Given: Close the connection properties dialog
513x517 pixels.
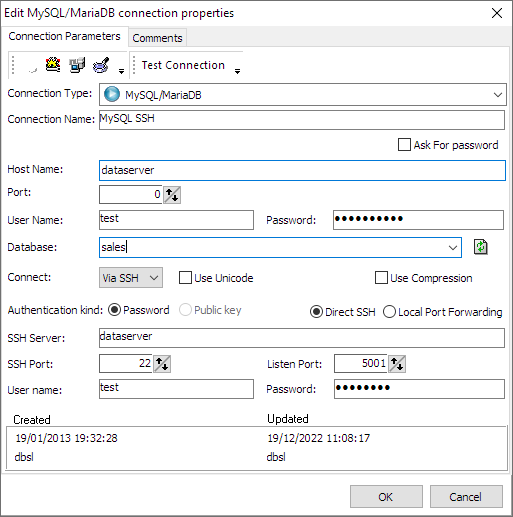Looking at the screenshot, I should click(x=497, y=13).
